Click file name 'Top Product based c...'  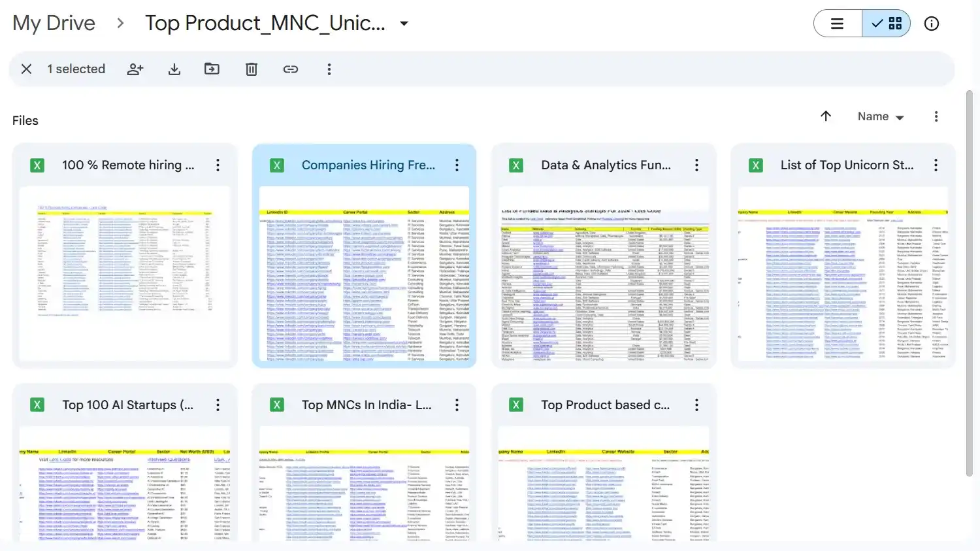pos(605,405)
